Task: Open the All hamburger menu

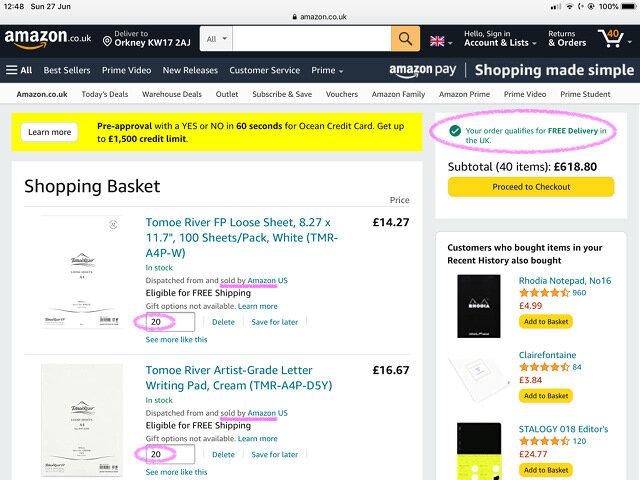Action: pos(19,70)
